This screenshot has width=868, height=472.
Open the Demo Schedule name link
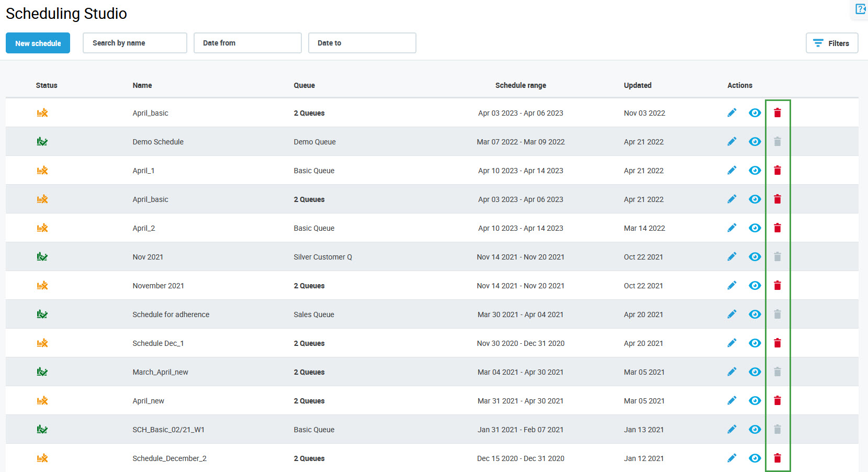(x=158, y=142)
